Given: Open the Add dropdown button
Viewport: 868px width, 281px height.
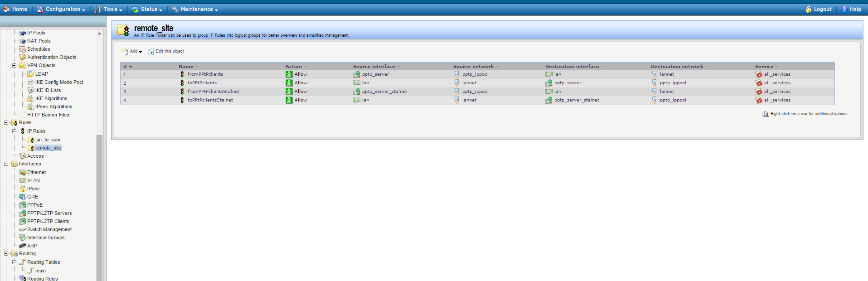Looking at the screenshot, I should click(132, 52).
